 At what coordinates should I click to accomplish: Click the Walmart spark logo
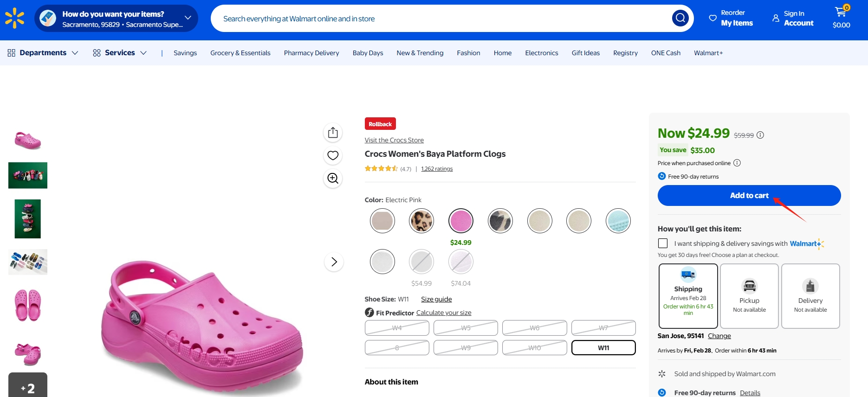(x=14, y=19)
